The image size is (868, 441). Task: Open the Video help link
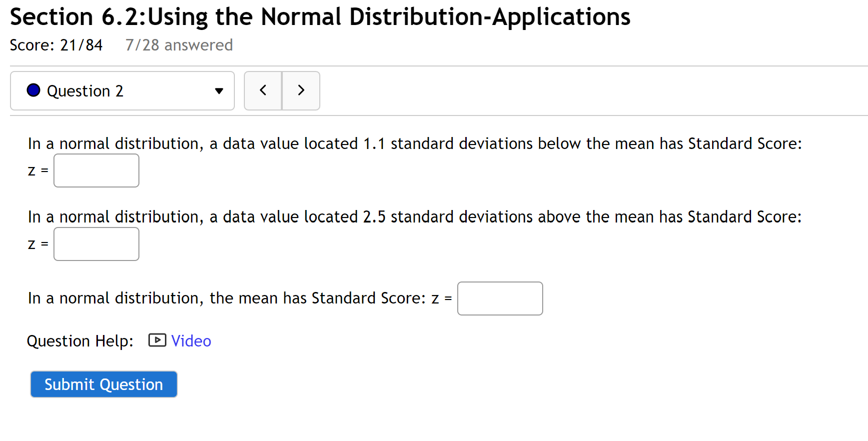[x=191, y=340]
